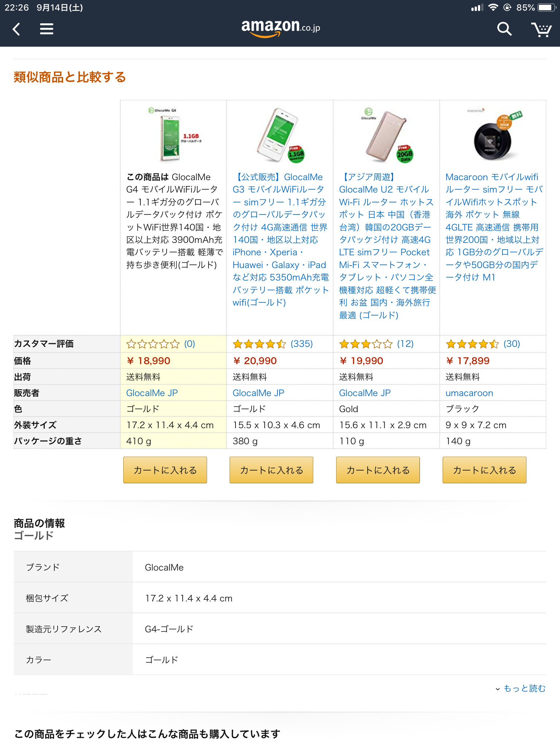Tap the back arrow icon

pyautogui.click(x=16, y=29)
